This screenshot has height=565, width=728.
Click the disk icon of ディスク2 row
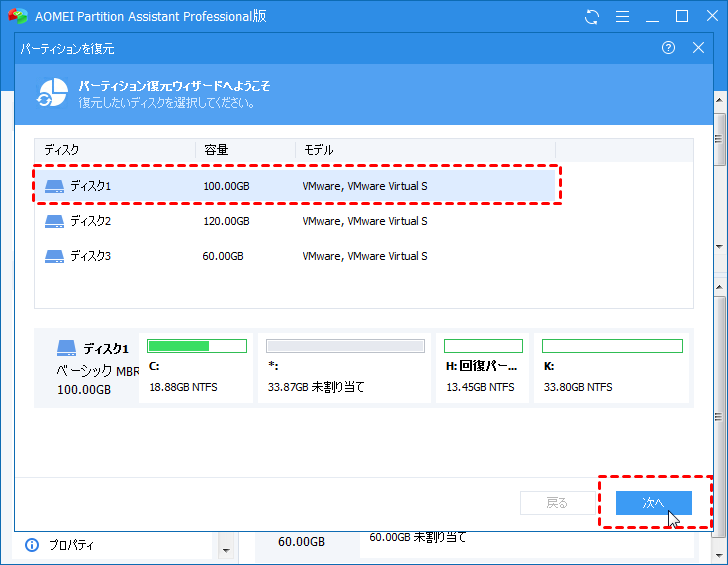coord(54,221)
